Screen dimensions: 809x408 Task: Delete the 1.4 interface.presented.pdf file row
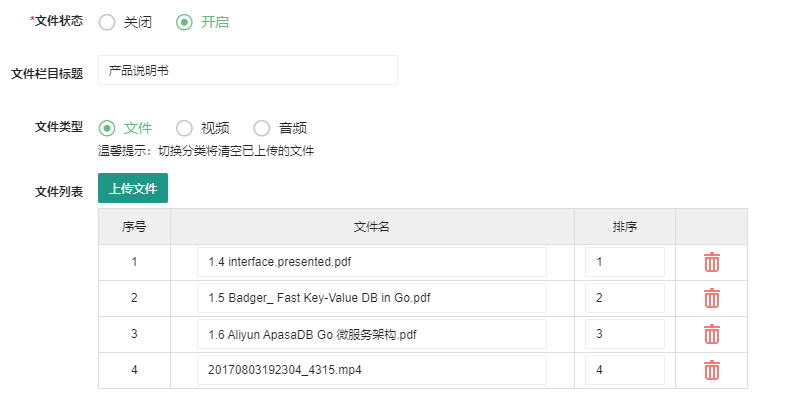[711, 262]
